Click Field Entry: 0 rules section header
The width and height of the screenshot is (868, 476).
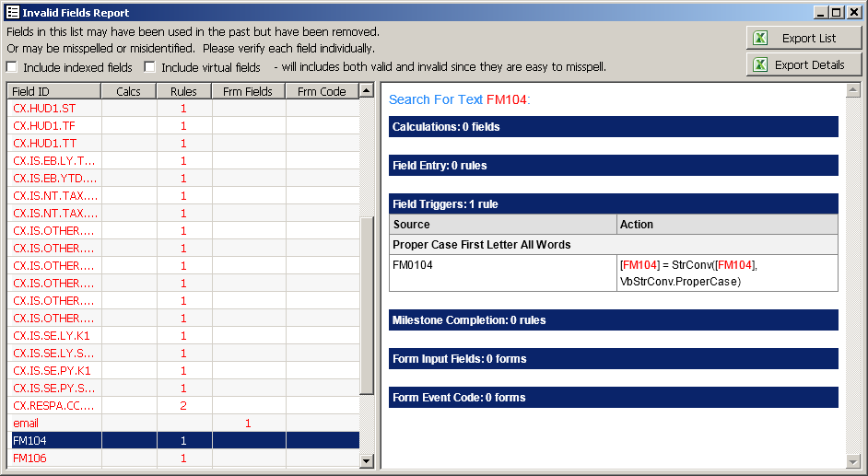tap(614, 166)
